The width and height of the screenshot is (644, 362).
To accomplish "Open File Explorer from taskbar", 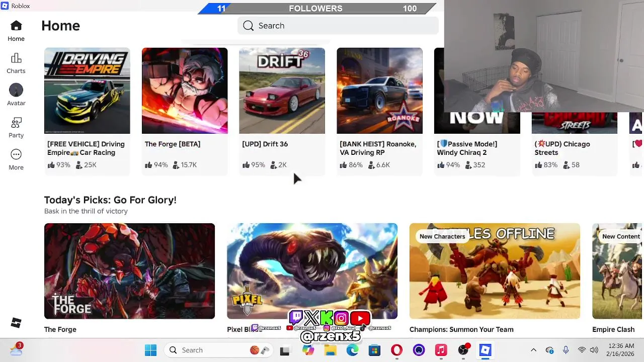I will point(330,350).
